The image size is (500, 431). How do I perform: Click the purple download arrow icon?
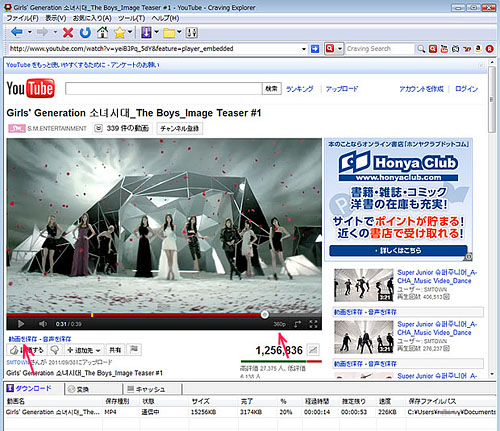coord(146,32)
